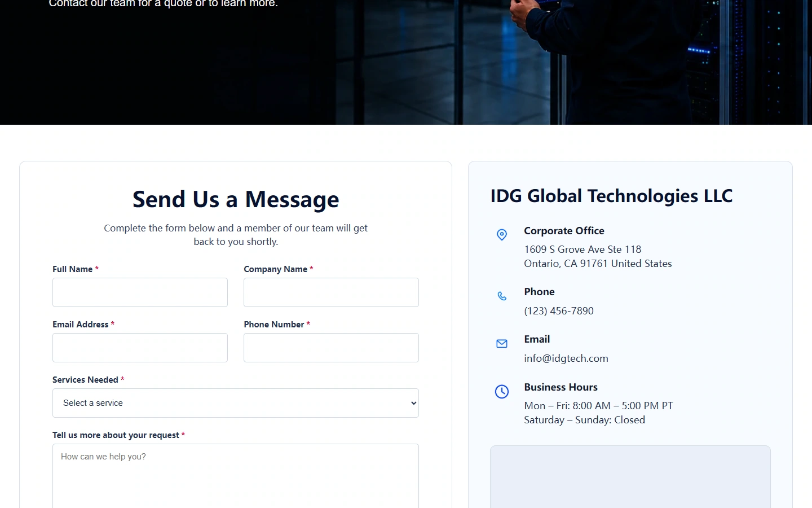
Task: Click the address line 1609 S Grove Ave Ste 118
Action: pos(582,249)
